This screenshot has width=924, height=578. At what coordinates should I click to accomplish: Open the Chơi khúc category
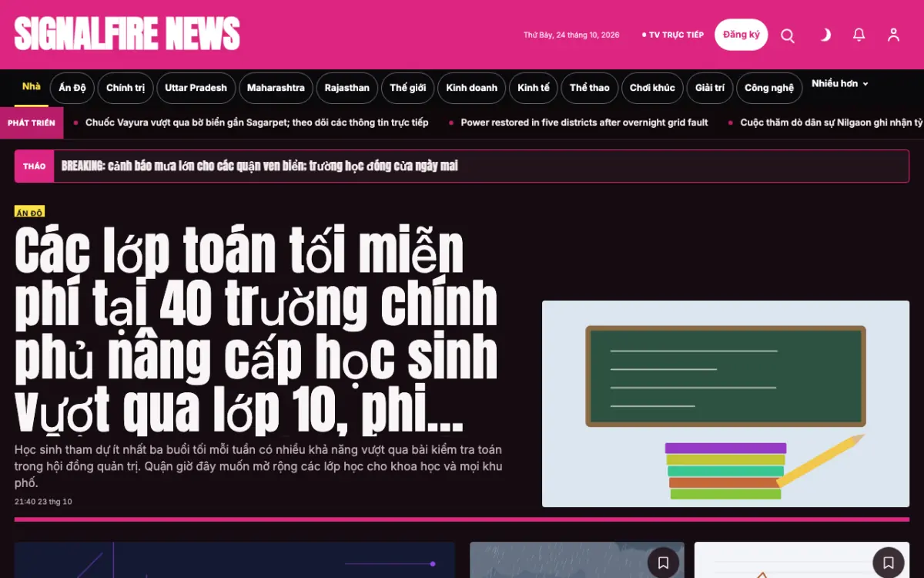coord(652,88)
